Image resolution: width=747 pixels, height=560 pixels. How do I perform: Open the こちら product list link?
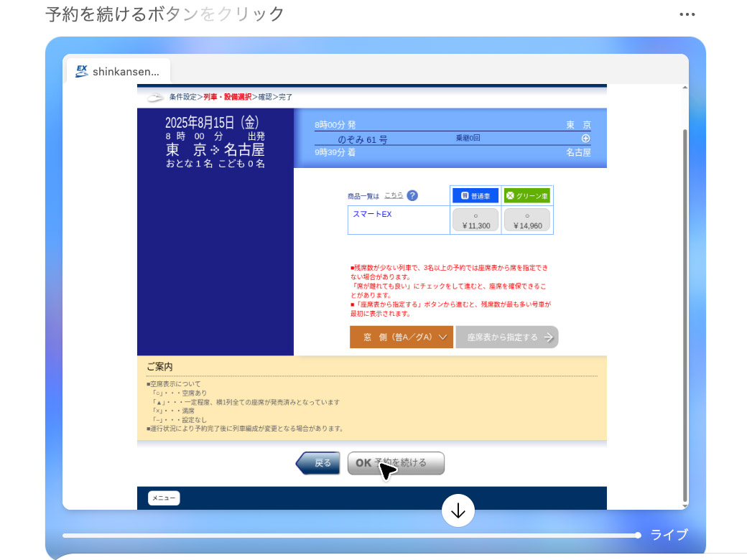click(394, 195)
